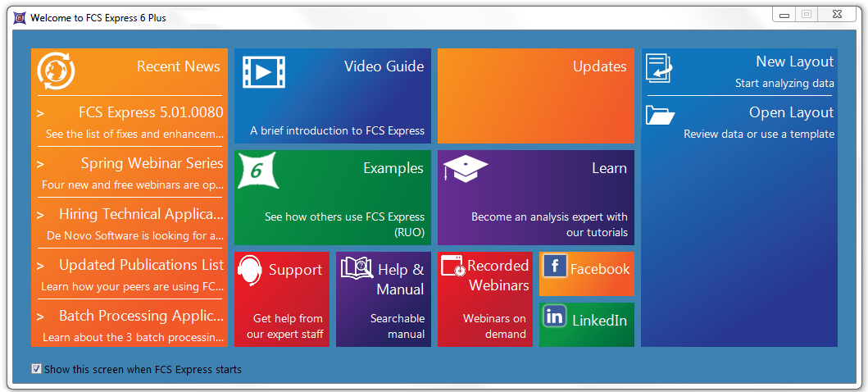Viewport: 868px width, 392px height.
Task: Expand the Hiring Technical Applications news arrow
Action: tap(40, 215)
